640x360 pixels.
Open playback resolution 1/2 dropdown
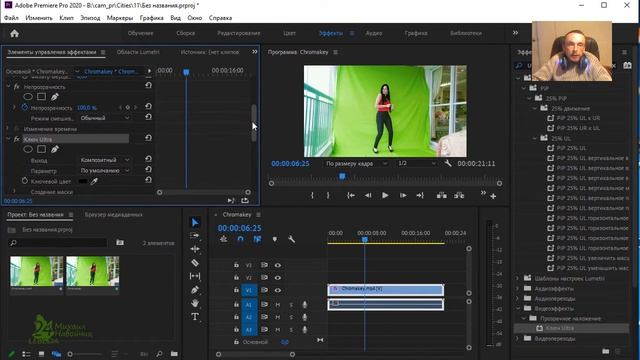pos(416,163)
